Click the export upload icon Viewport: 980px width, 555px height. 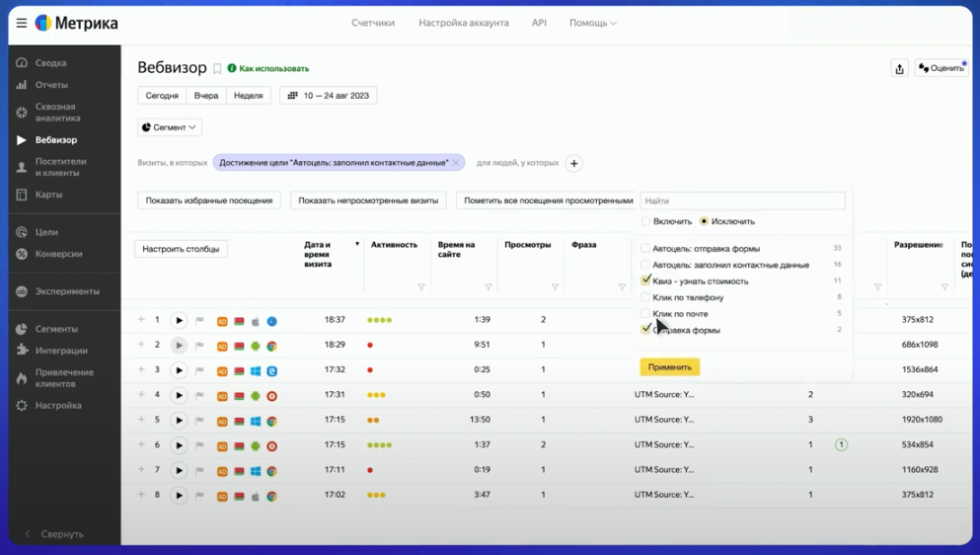[899, 69]
